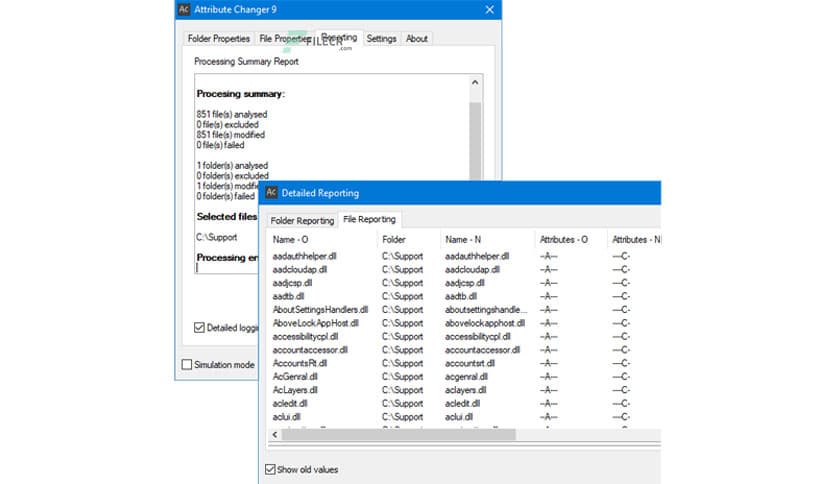Uncheck Show old values checkbox
The image size is (836, 484).
(270, 469)
